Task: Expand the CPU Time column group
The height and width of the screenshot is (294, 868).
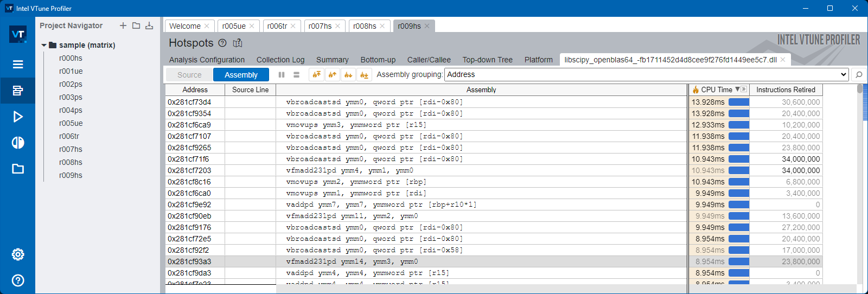Action: click(x=744, y=90)
